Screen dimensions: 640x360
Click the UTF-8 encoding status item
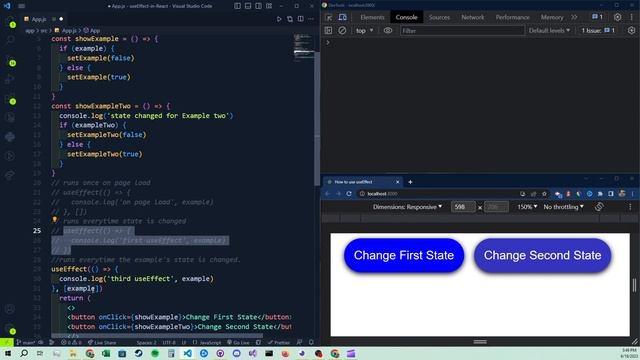(x=169, y=342)
